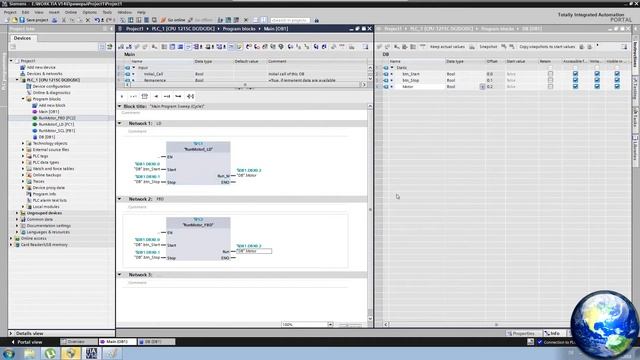Click the uTorrent taskbar icon
This screenshot has width=640, height=360.
[50, 353]
